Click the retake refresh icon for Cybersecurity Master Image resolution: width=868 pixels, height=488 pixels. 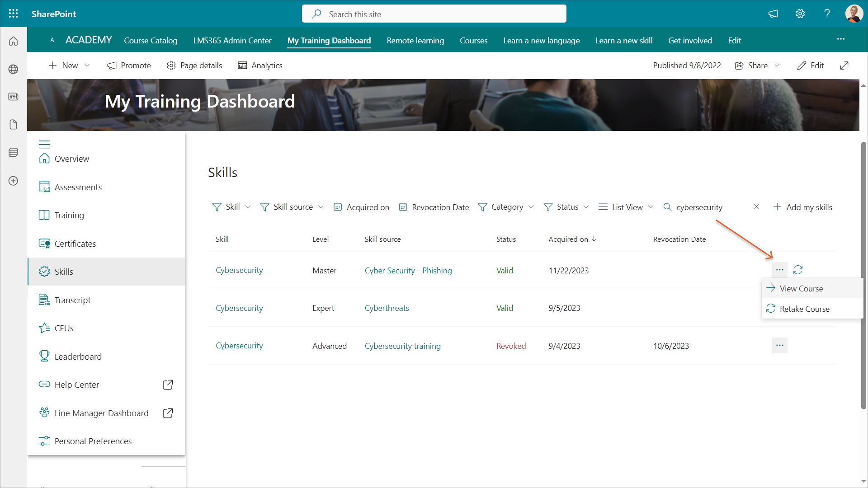click(798, 270)
